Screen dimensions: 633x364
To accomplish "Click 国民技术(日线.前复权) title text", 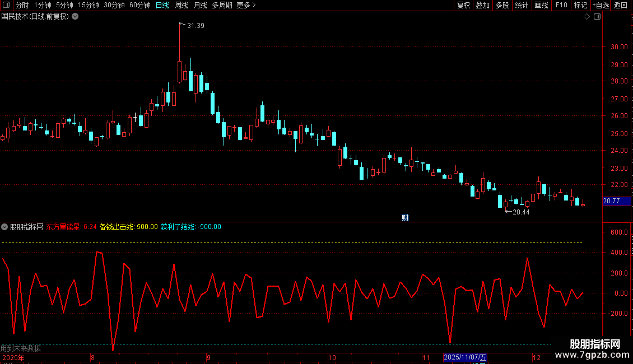I will [35, 17].
